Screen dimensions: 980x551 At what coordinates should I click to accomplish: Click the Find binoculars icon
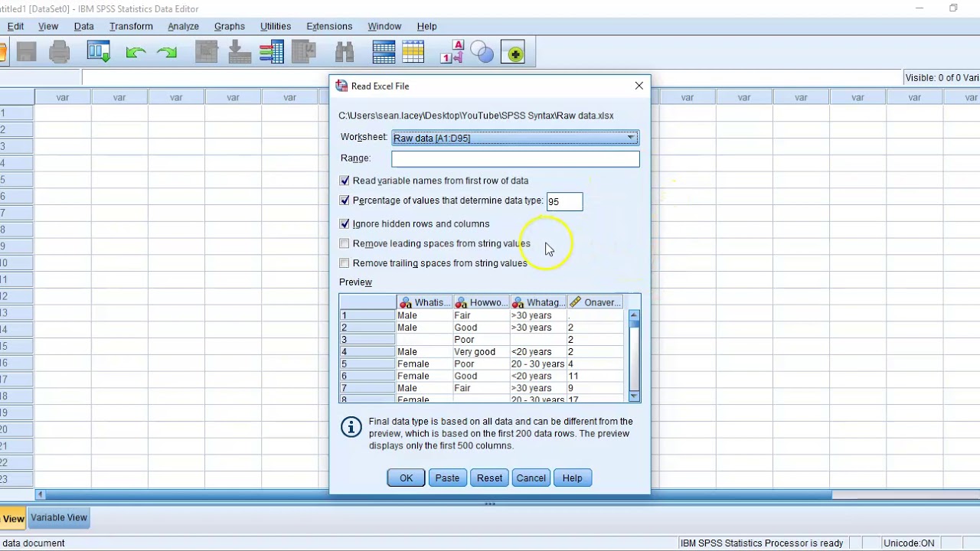tap(345, 52)
